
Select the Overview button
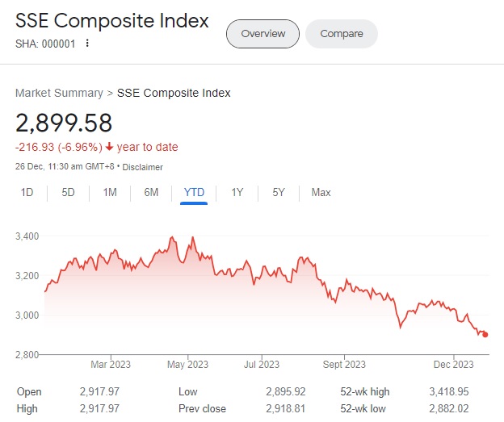click(262, 34)
